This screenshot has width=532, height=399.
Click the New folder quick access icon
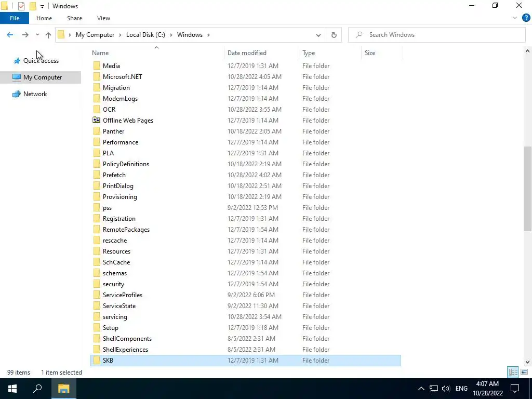33,6
